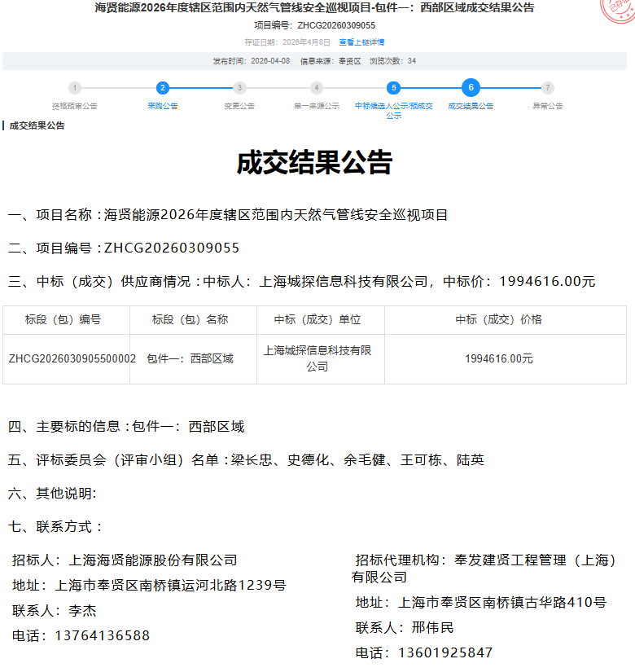Click the step 3 circle icon
The width and height of the screenshot is (635, 672).
(x=239, y=88)
